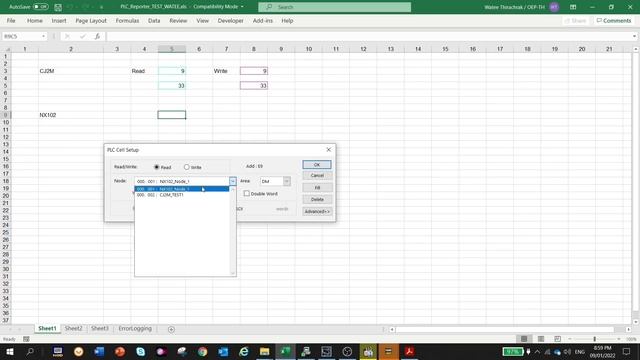Switch to Page Break Preview icon

[x=558, y=339]
